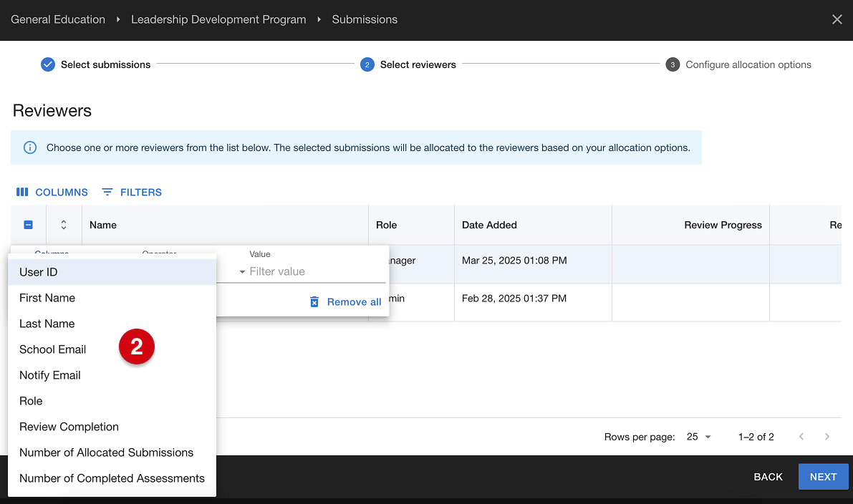Select Number of Completed Assessments option
This screenshot has width=853, height=504.
pos(112,478)
